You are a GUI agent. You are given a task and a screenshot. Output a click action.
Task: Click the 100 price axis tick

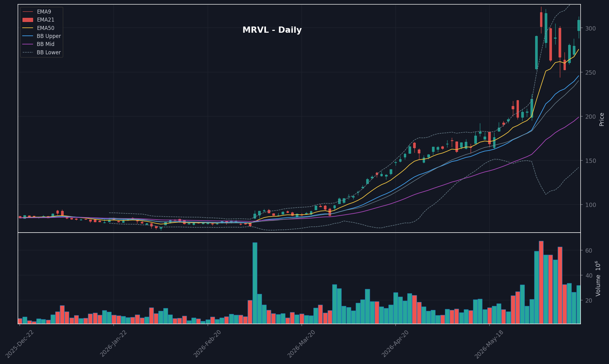591,205
